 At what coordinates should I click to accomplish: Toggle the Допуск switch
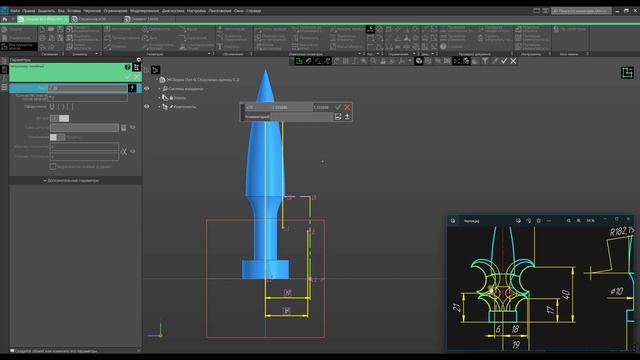59,118
